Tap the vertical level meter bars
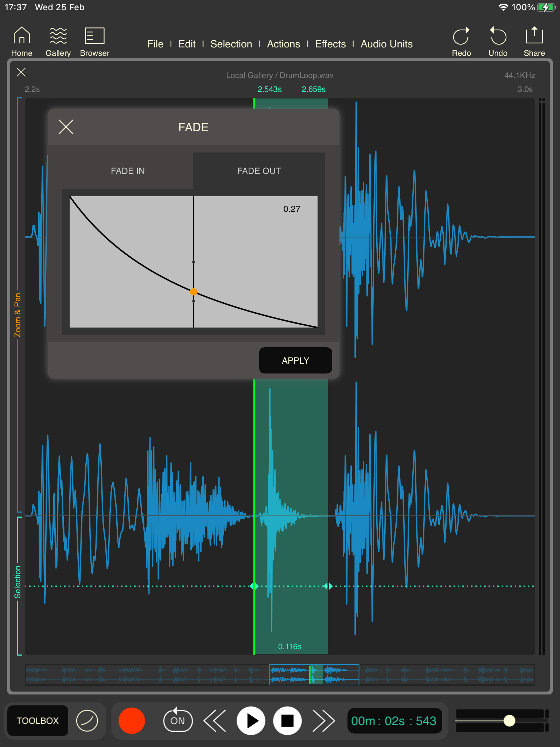560x747 pixels. pyautogui.click(x=542, y=376)
